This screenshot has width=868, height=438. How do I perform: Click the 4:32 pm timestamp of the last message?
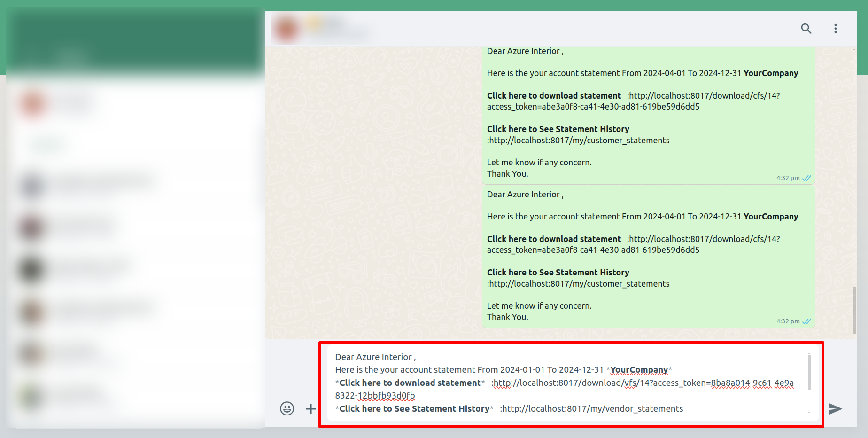point(788,321)
